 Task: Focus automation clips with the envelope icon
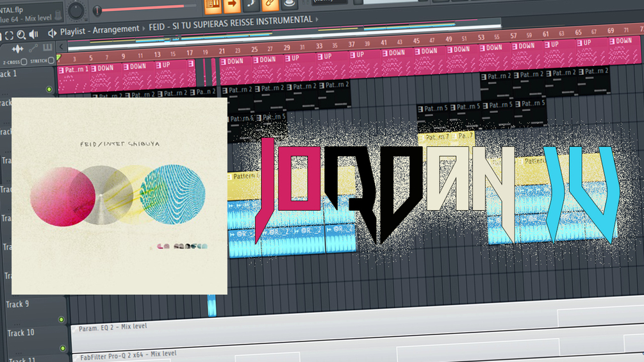pyautogui.click(x=34, y=49)
